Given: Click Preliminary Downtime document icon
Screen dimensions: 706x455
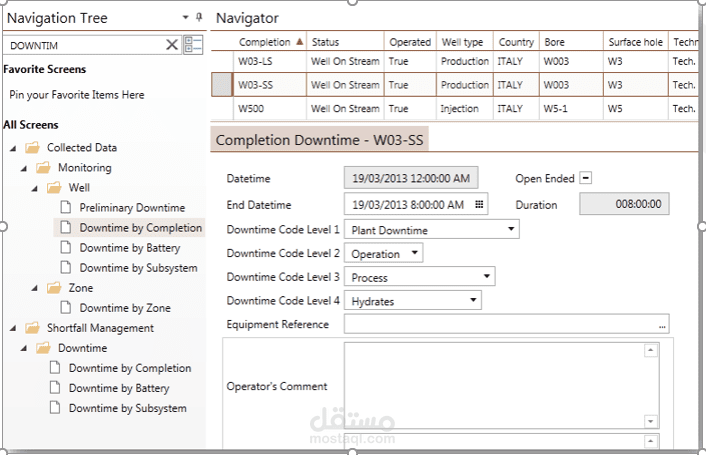Looking at the screenshot, I should (x=66, y=207).
